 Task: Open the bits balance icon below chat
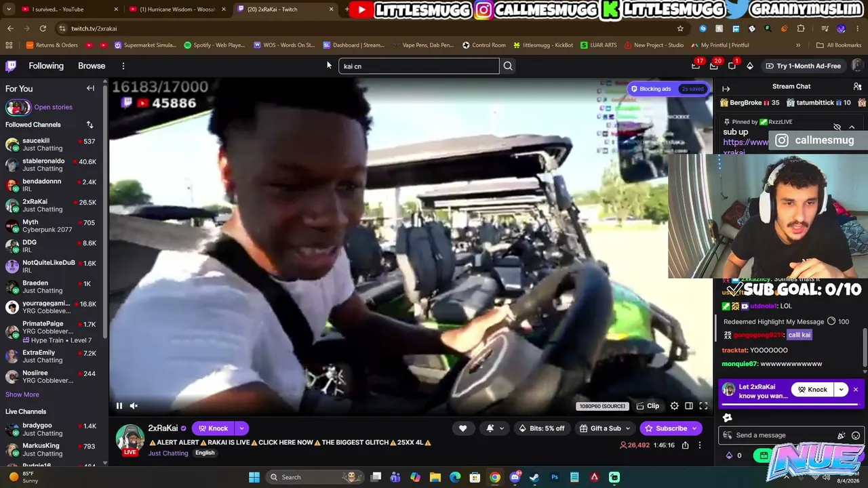[730, 455]
